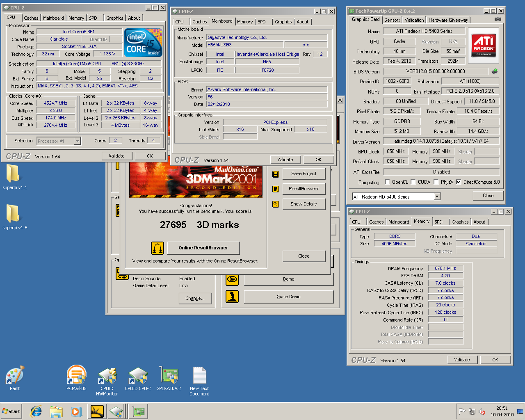Screen dimensions: 525x420
Task: Switch to Caches tab in first CPU-Z window
Action: pyautogui.click(x=31, y=18)
